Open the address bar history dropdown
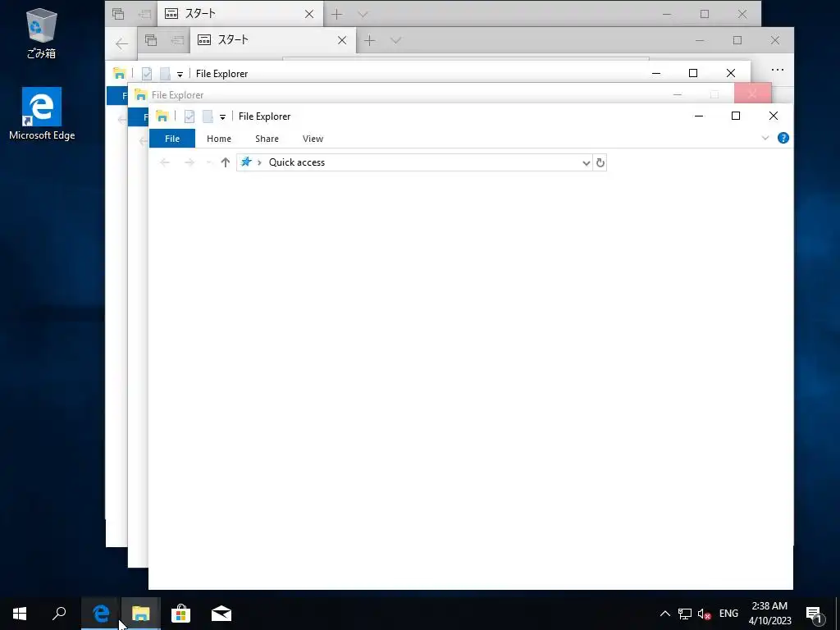Image resolution: width=840 pixels, height=630 pixels. [x=586, y=163]
